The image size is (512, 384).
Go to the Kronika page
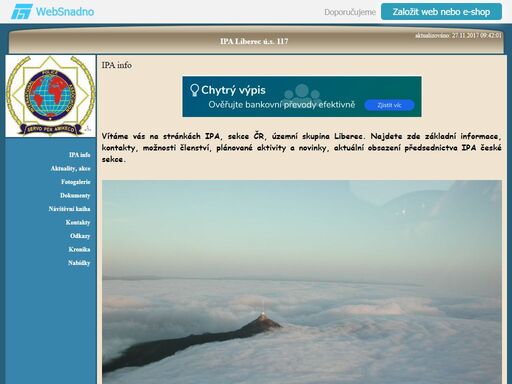[79, 249]
